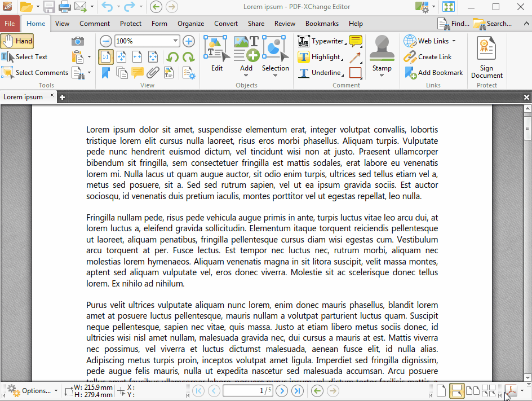Close the Lorem ipsum document tab
The height and width of the screenshot is (401, 532).
coord(52,95)
